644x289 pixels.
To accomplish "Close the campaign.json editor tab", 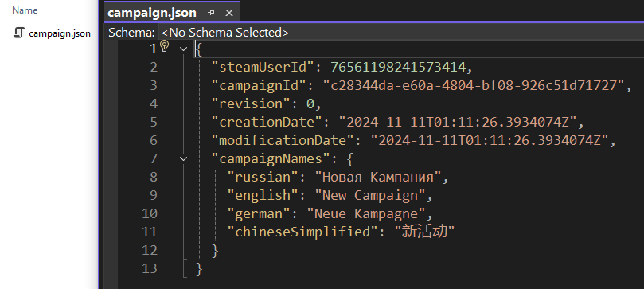I will [x=229, y=13].
